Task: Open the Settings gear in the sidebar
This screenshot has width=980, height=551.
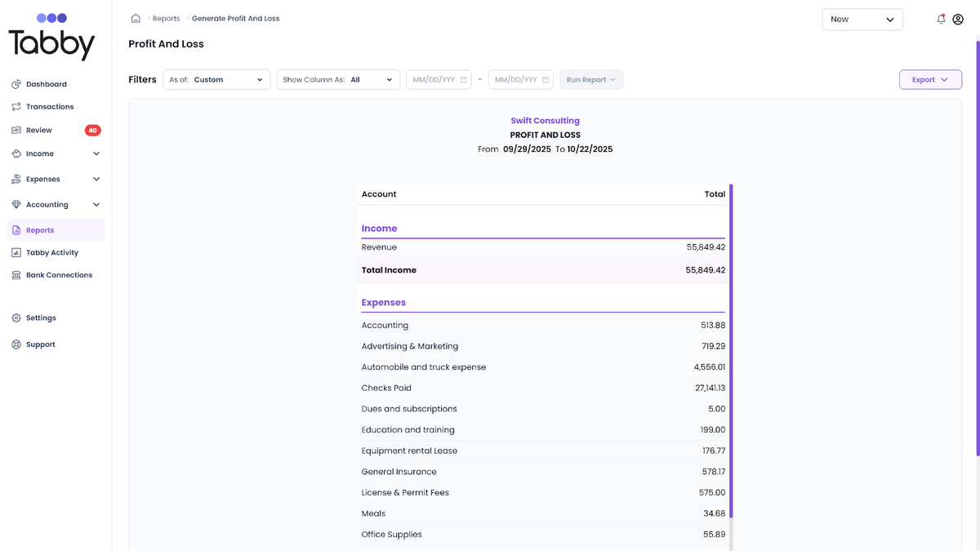Action: point(41,318)
